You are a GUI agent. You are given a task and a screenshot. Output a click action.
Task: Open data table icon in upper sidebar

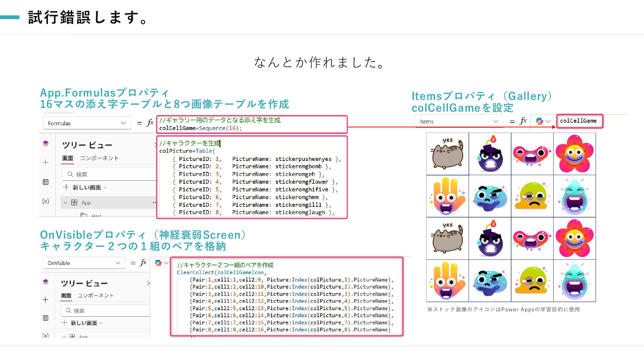(46, 182)
